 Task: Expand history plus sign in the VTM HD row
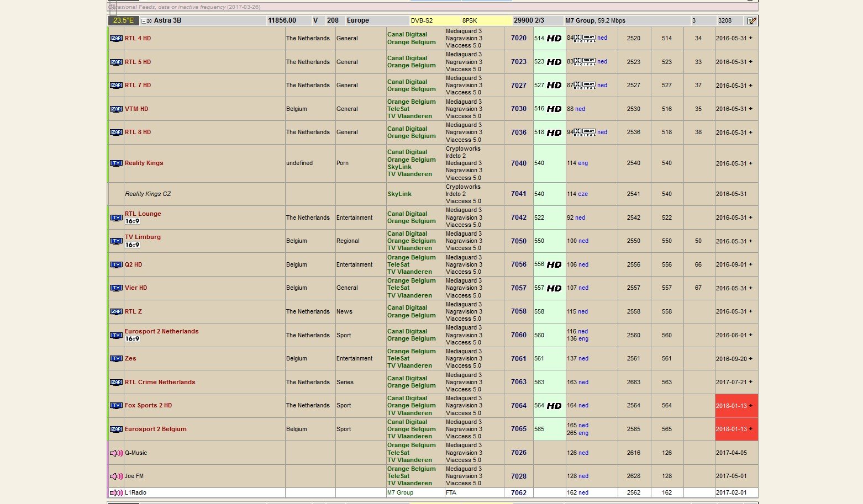click(750, 109)
